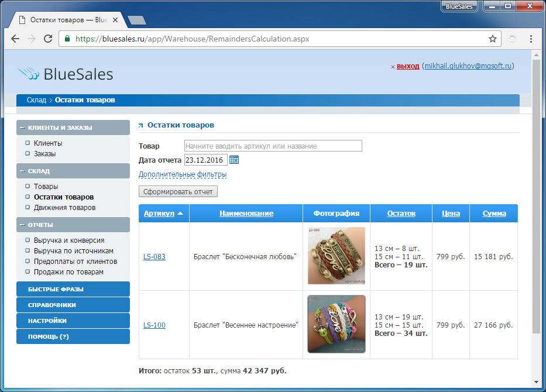Sort the table by Артикул column

pyautogui.click(x=159, y=214)
